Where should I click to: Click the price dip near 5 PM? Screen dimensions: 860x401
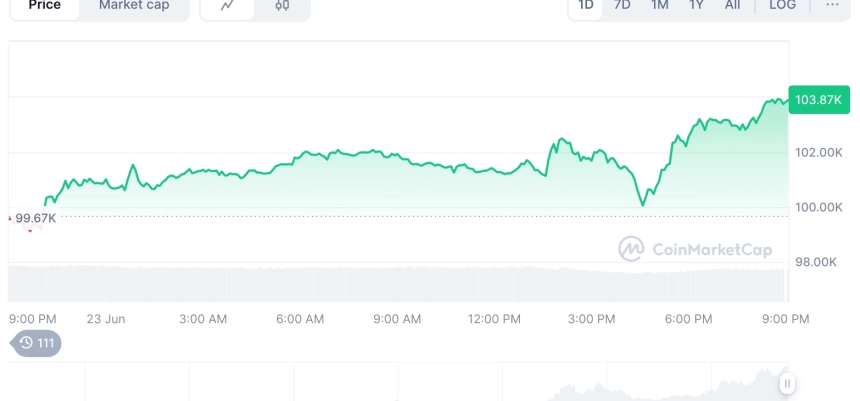643,205
